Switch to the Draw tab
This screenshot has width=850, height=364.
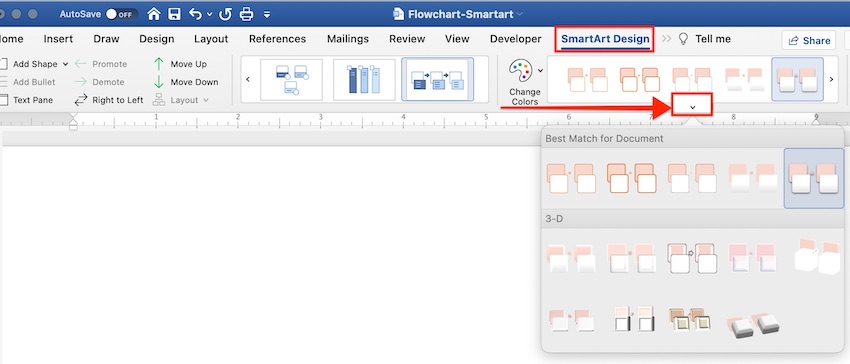[x=106, y=39]
